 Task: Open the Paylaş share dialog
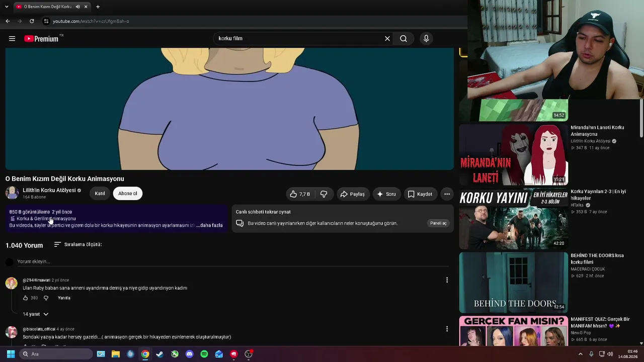tap(353, 194)
